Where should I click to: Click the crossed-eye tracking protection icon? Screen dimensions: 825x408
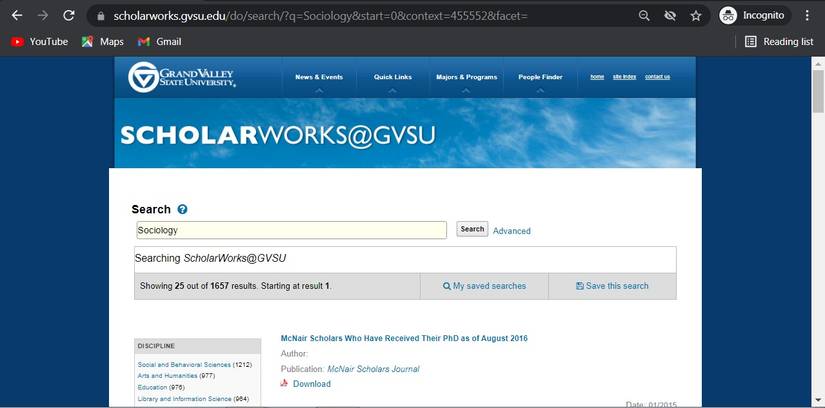(670, 16)
